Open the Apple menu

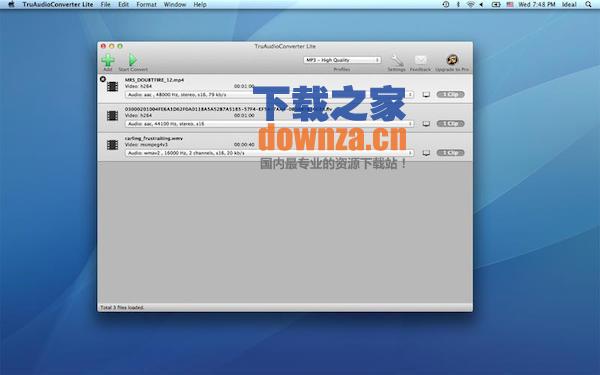coord(11,5)
